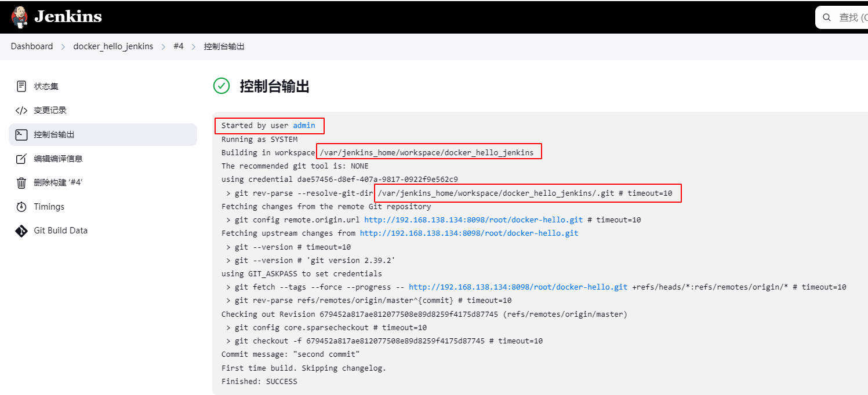Click workspace path /var/jenkins_home/workspace/docker_hello_jenkins
Screen dimensions: 868x395
[x=427, y=153]
